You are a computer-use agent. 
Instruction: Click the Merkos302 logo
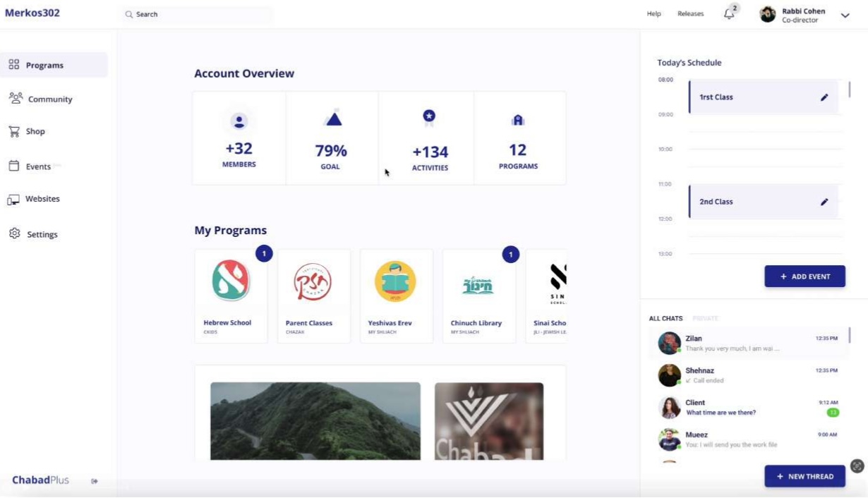pos(32,13)
